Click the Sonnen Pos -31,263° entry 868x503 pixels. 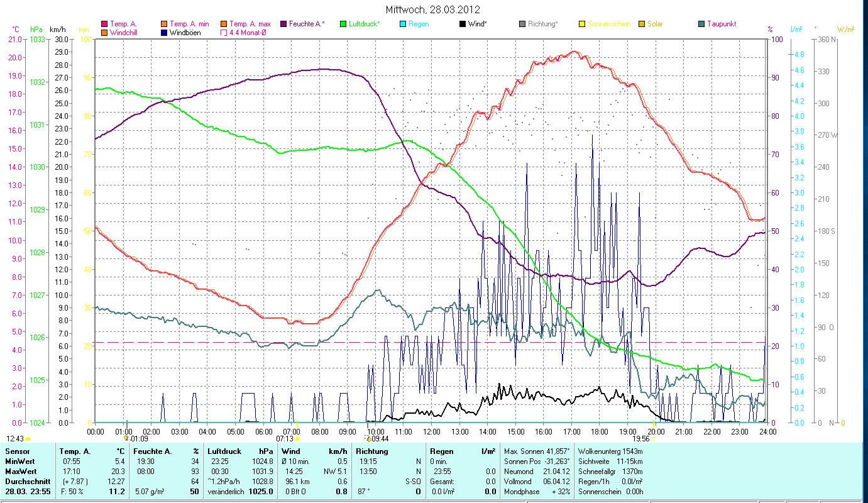(x=537, y=461)
